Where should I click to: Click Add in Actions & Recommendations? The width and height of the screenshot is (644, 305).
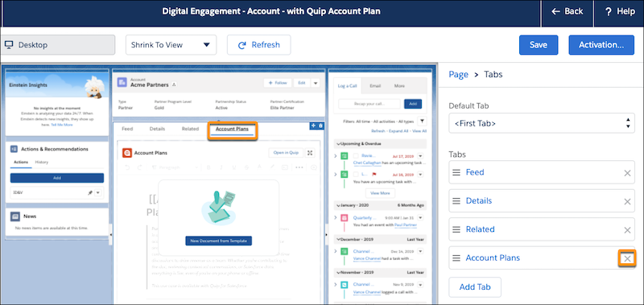pos(57,178)
